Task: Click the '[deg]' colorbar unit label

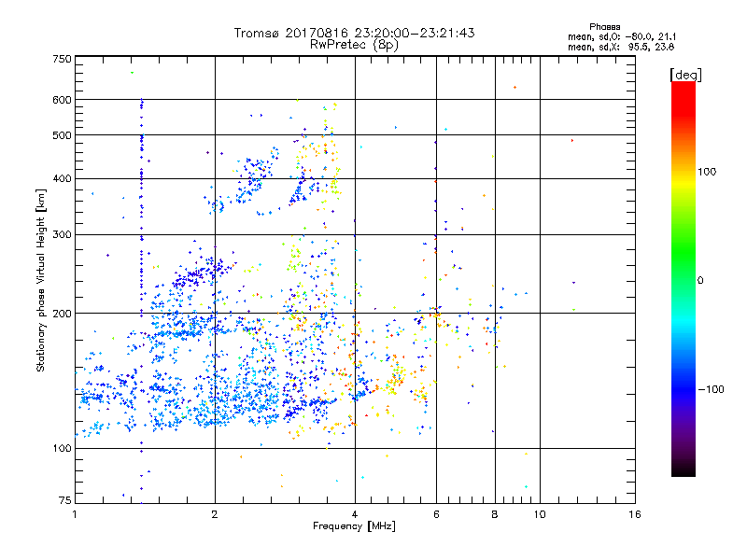Action: (685, 75)
